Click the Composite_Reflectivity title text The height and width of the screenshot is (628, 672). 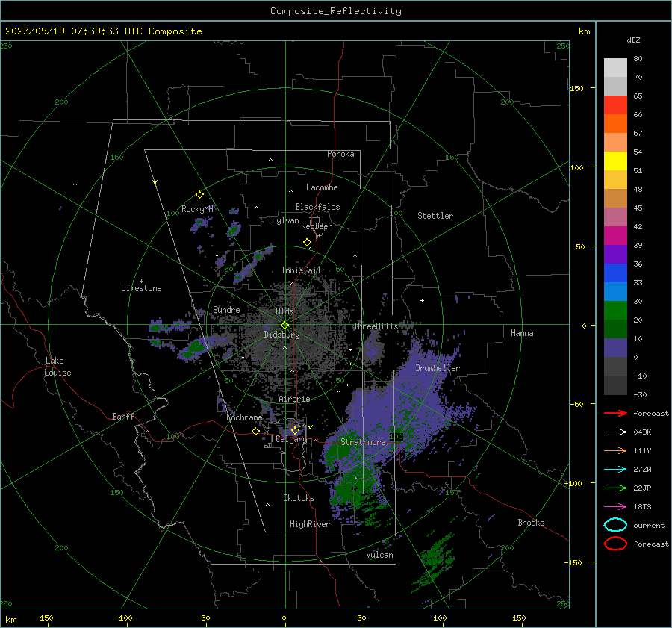(336, 11)
